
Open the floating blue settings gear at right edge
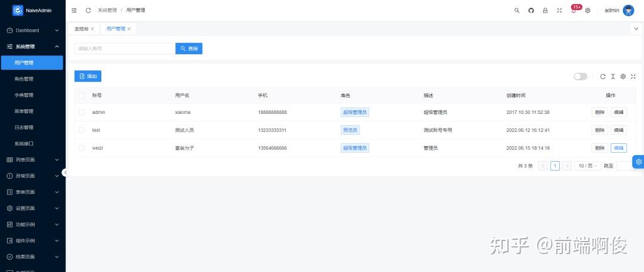[x=638, y=162]
